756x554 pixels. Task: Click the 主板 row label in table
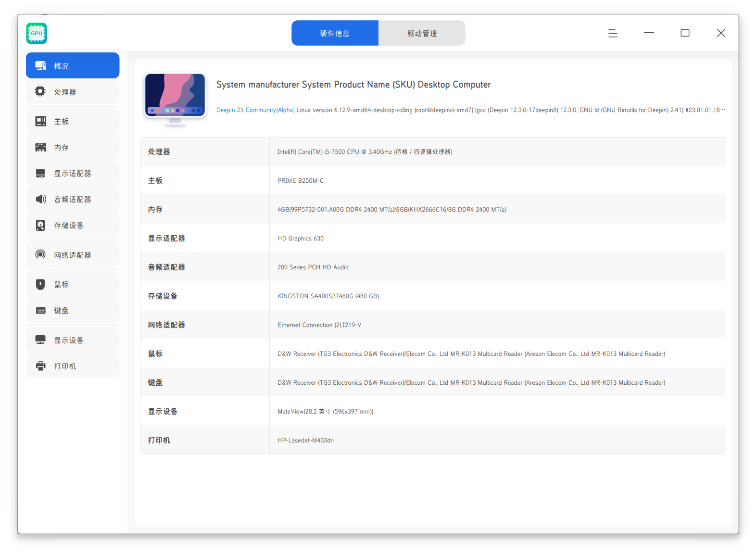click(155, 180)
